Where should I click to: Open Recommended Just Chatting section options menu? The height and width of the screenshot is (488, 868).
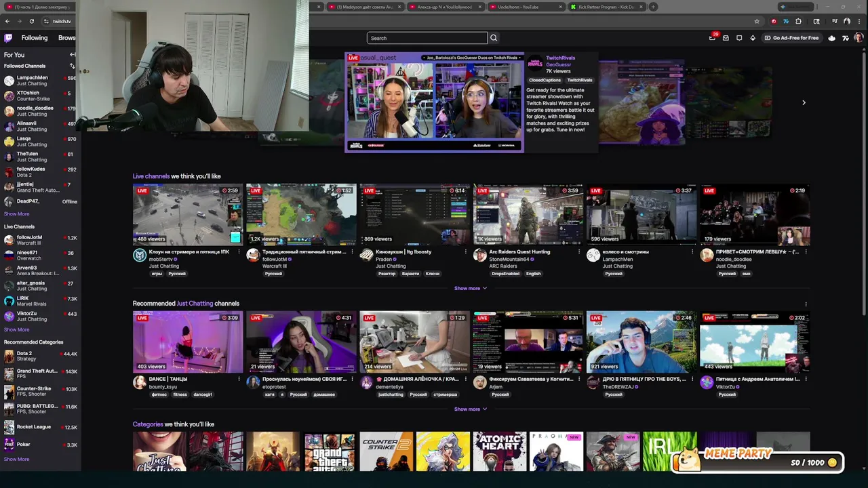pos(806,304)
